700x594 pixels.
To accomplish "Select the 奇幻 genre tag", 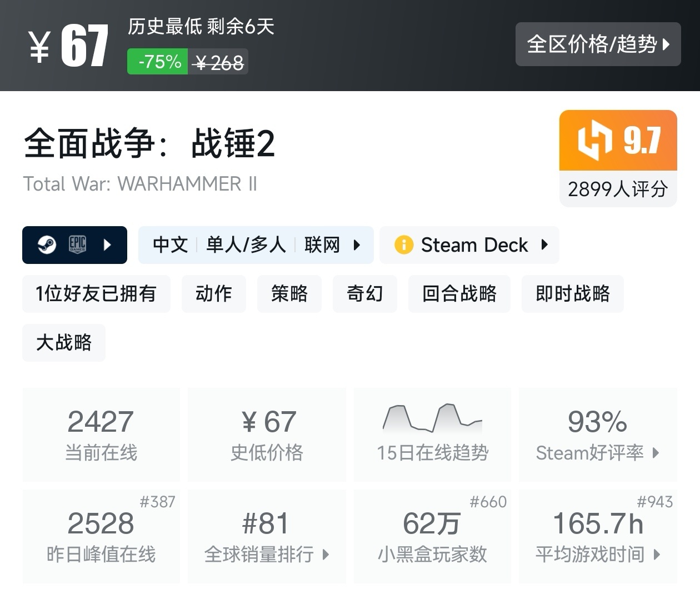I will coord(365,293).
